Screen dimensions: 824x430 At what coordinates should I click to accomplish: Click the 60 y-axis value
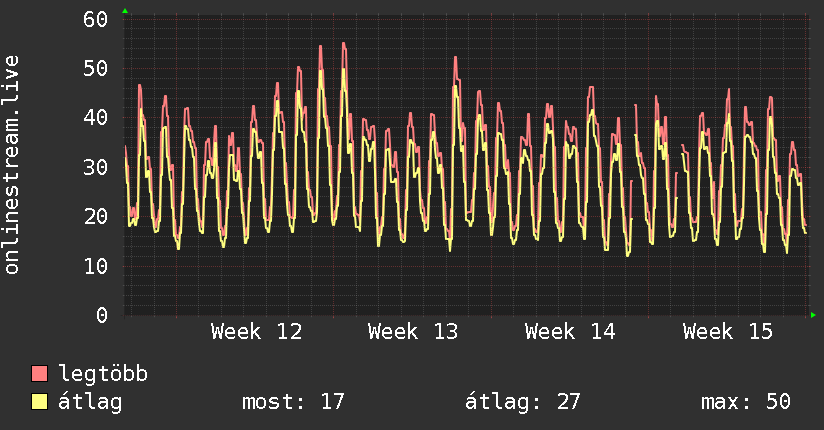tap(95, 19)
